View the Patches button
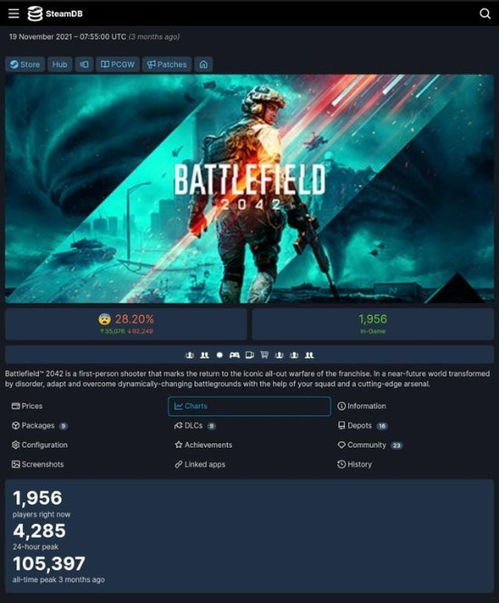The image size is (499, 603). coord(167,64)
